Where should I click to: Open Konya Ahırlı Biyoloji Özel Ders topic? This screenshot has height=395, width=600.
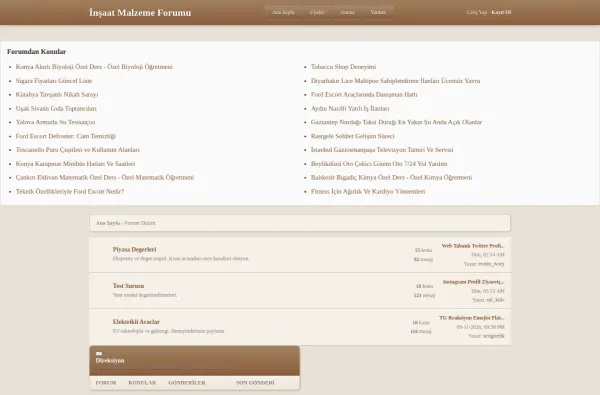[x=94, y=67]
